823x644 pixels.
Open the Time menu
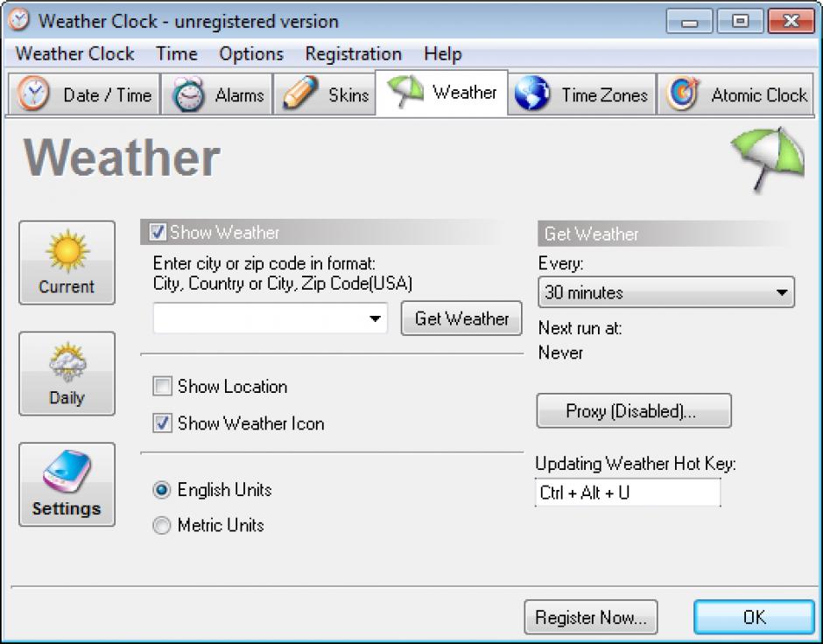pos(176,53)
